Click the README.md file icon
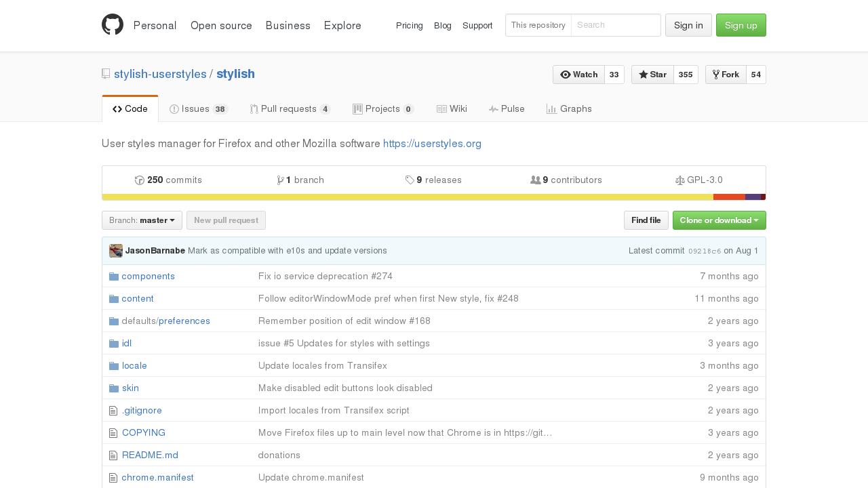Viewport: 868px width, 488px height. pyautogui.click(x=113, y=455)
